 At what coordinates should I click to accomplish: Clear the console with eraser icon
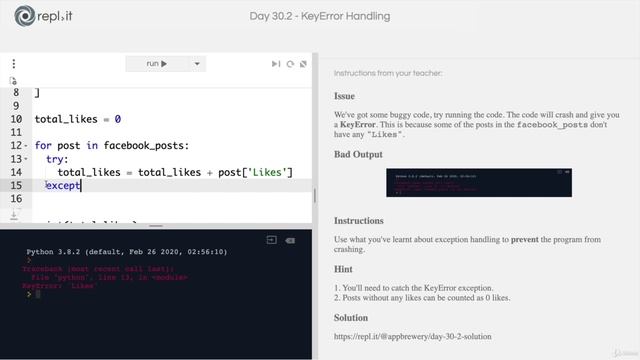point(290,240)
